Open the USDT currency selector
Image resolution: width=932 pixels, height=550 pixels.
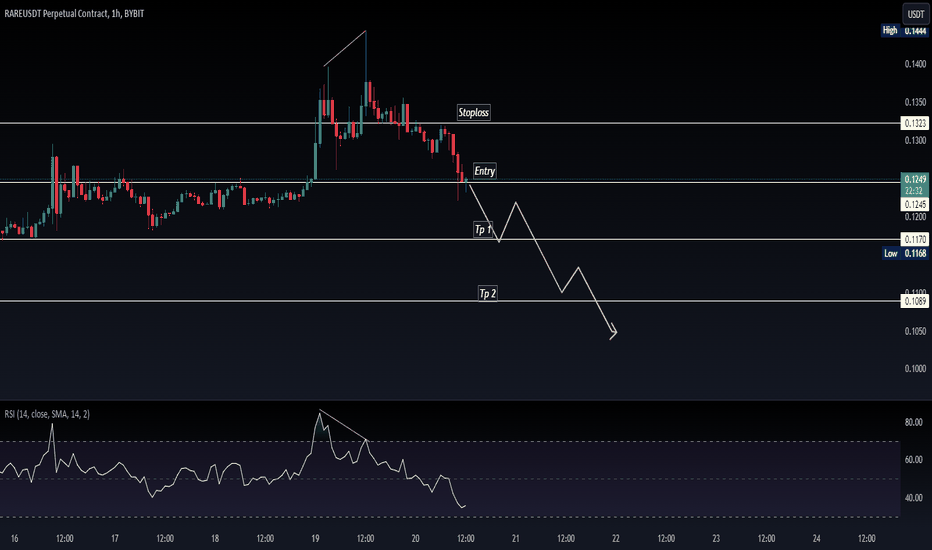pyautogui.click(x=915, y=14)
